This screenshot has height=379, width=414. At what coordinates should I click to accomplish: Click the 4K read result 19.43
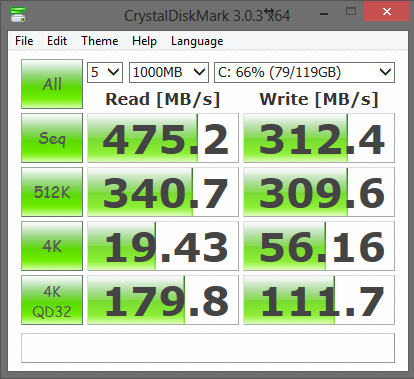click(x=163, y=246)
